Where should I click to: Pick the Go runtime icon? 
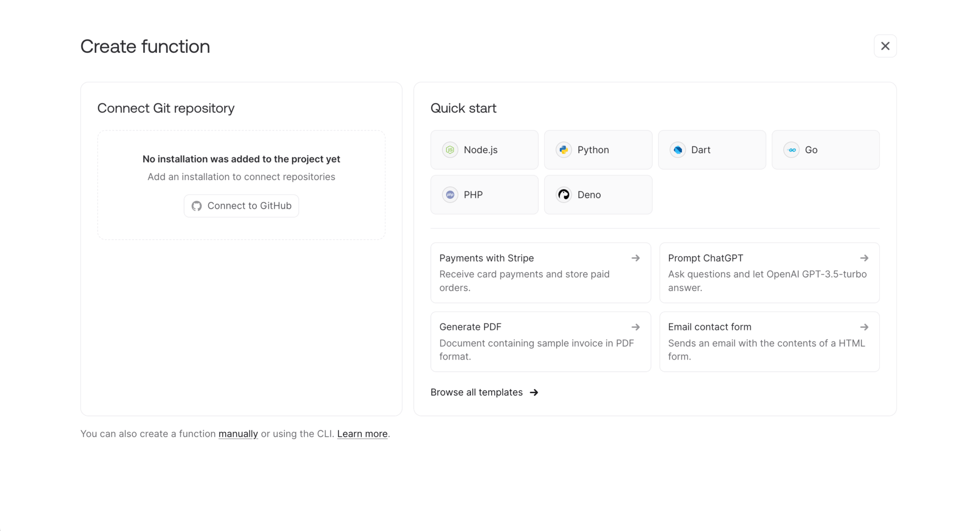pyautogui.click(x=791, y=150)
